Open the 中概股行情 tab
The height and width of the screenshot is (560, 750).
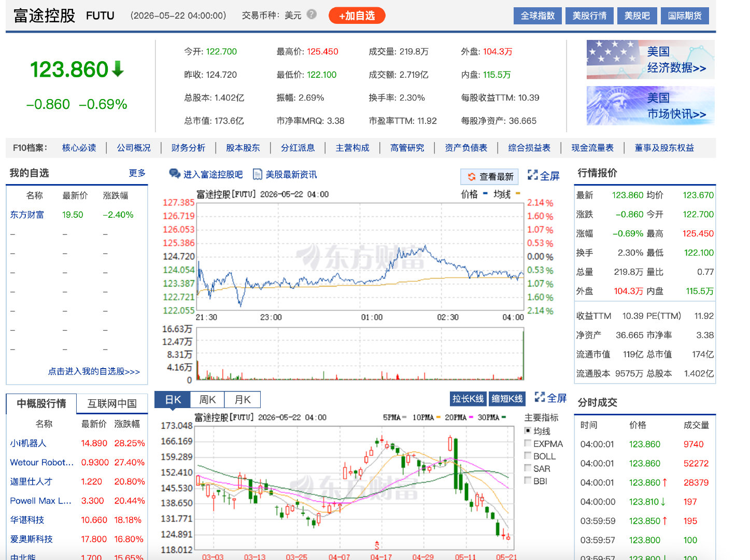pyautogui.click(x=41, y=403)
